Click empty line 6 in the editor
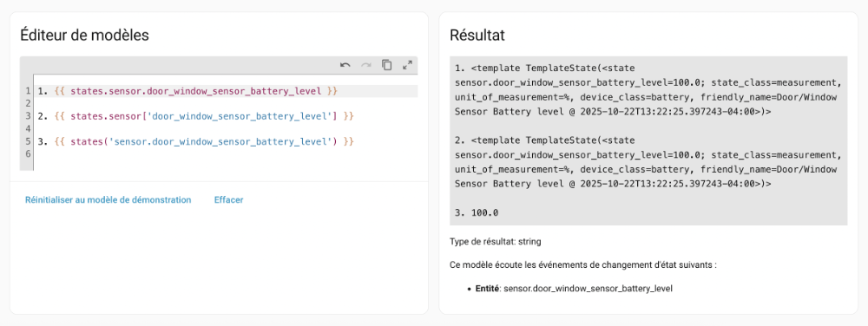The height and width of the screenshot is (326, 868). (x=226, y=154)
